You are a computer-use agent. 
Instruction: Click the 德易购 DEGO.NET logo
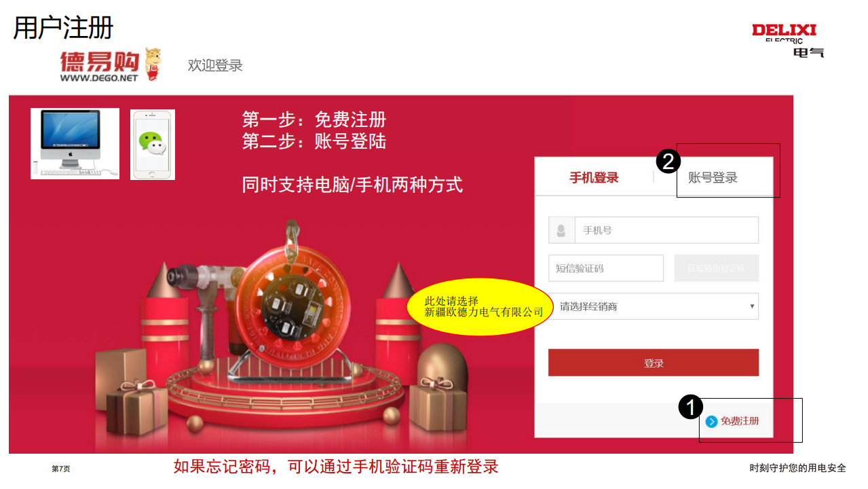click(x=111, y=65)
